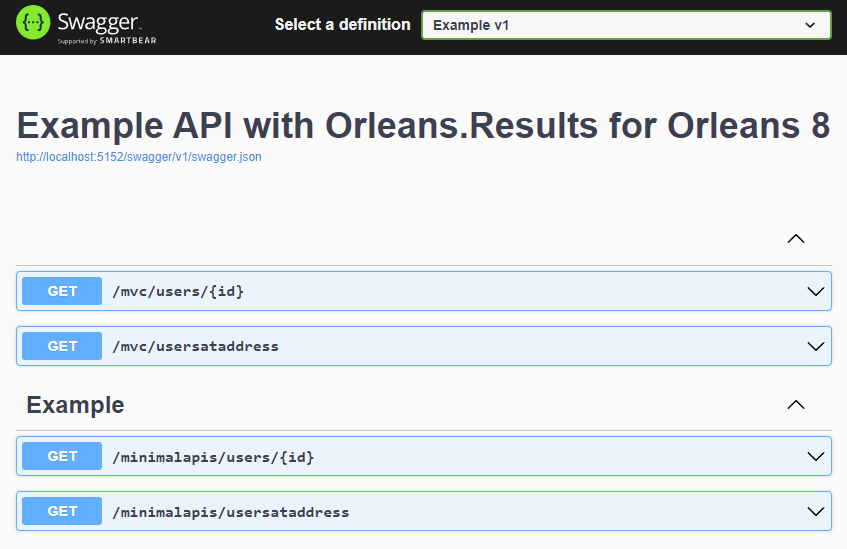Click the Swagger wordmark text
The width and height of the screenshot is (847, 549).
click(98, 23)
